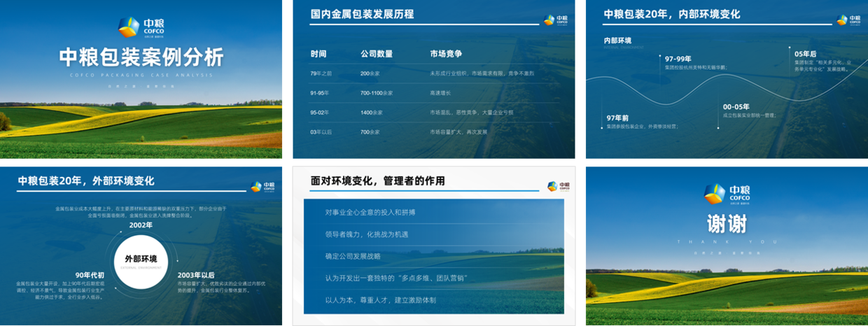The width and height of the screenshot is (868, 326).
Task: Click the 2002年 label
Action: 140,225
